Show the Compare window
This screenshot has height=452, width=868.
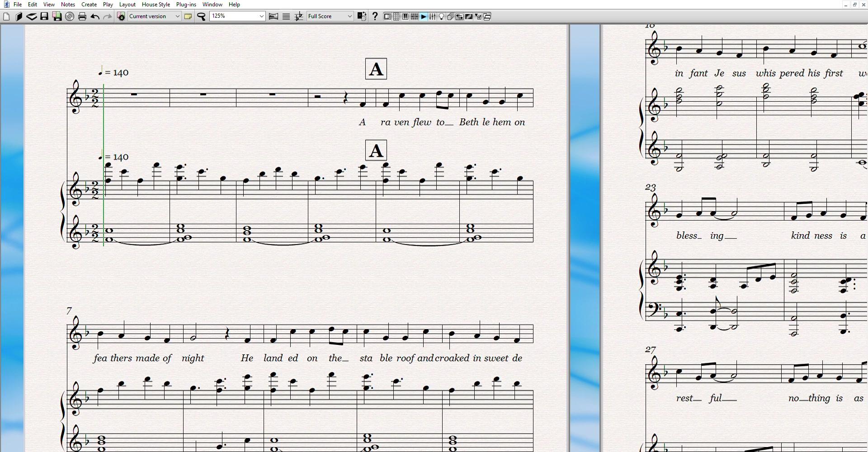click(460, 17)
